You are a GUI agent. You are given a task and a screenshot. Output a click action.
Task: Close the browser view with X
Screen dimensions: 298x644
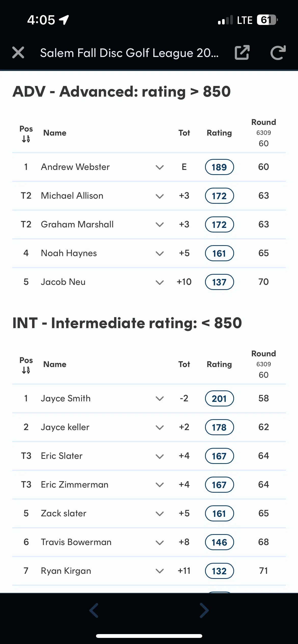click(18, 53)
